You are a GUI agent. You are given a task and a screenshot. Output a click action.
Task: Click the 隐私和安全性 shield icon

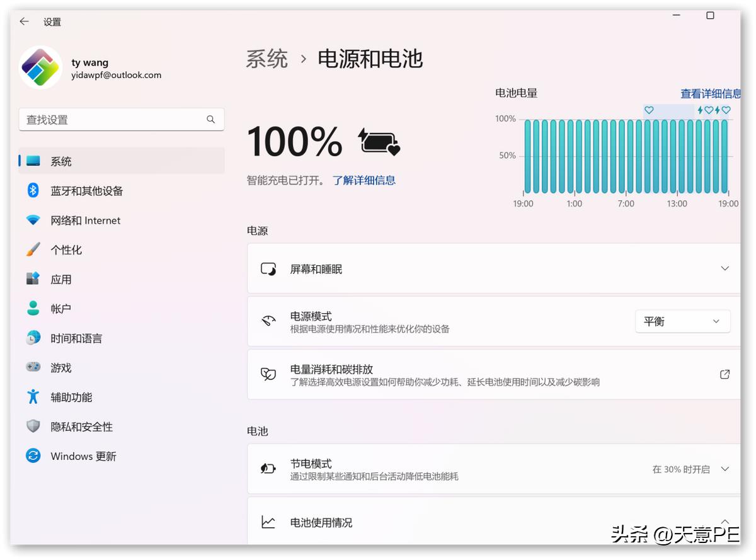tap(33, 426)
